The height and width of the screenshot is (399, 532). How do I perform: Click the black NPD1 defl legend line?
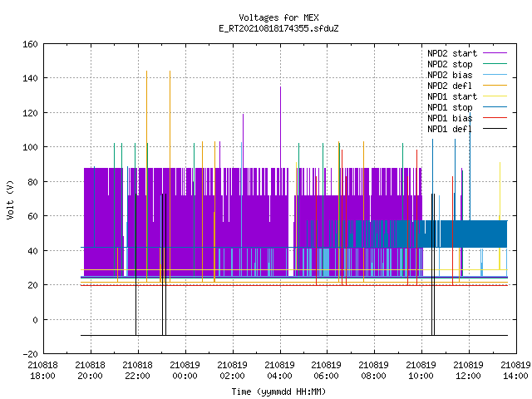pos(495,129)
